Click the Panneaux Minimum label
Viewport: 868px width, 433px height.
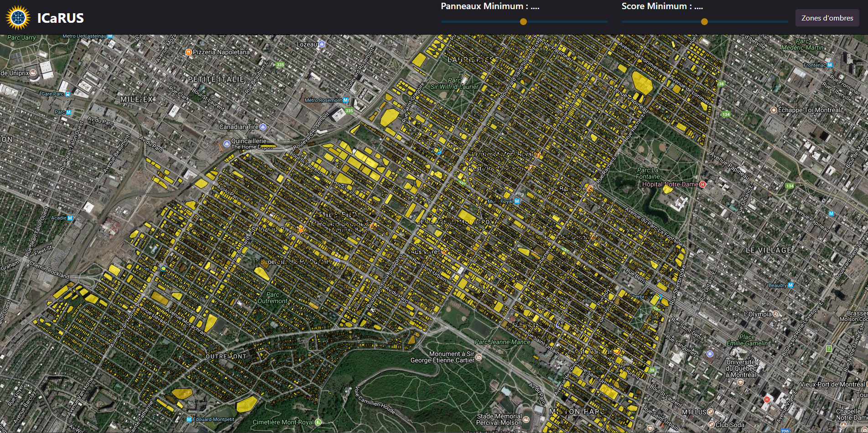490,6
